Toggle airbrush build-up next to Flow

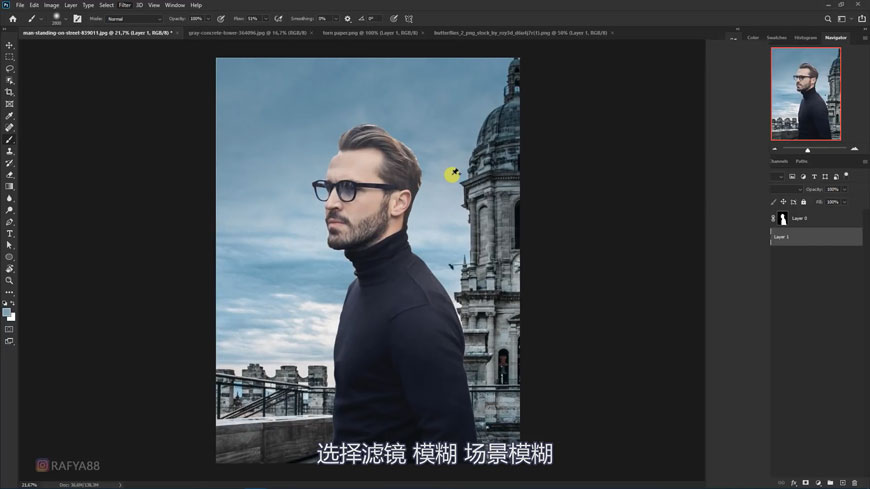coord(278,19)
